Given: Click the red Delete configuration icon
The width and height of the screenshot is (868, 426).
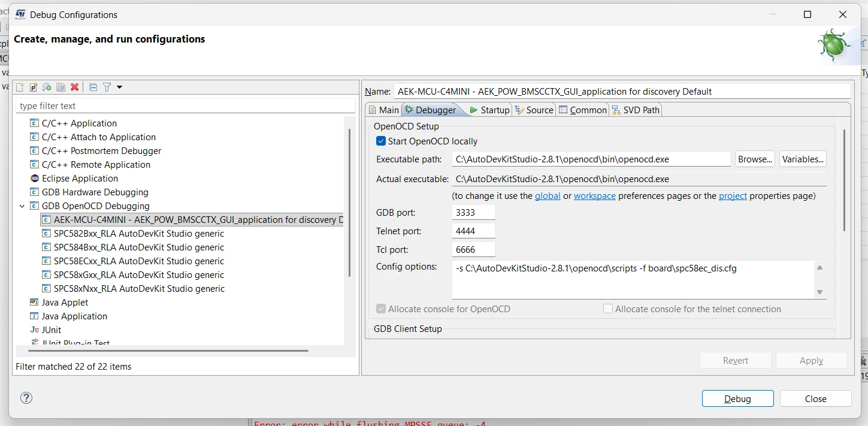Looking at the screenshot, I should [74, 87].
